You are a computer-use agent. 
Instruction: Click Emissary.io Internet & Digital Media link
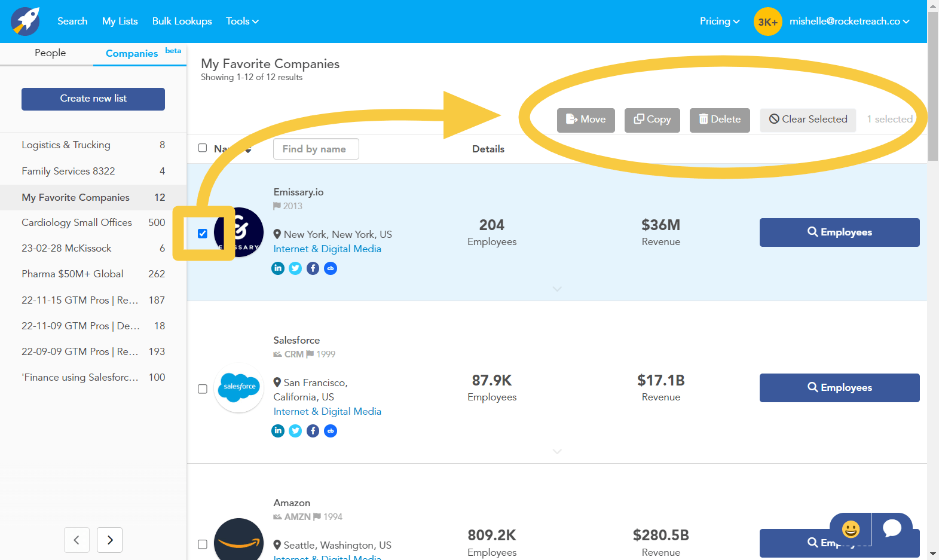tap(327, 249)
